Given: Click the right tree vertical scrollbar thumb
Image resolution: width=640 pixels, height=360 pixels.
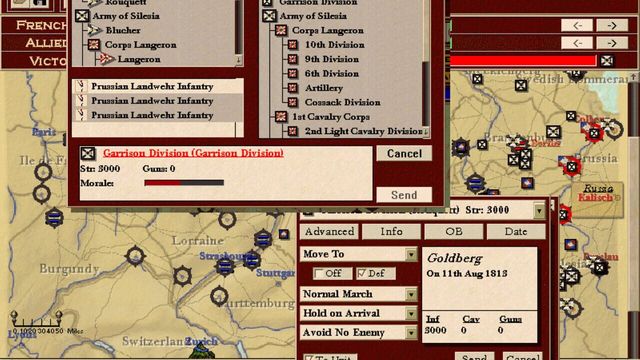Looking at the screenshot, I should [426, 94].
